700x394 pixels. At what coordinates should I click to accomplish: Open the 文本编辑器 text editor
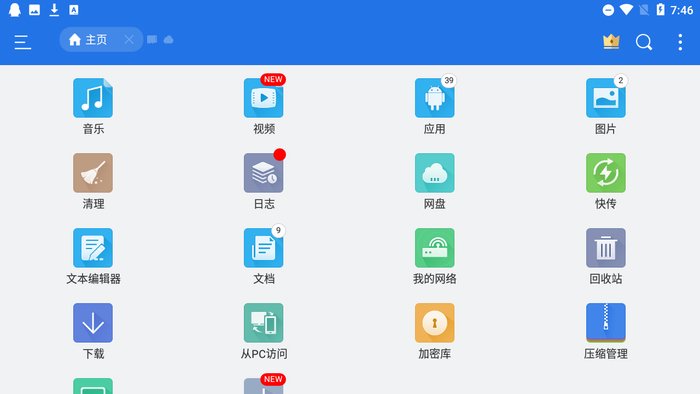click(x=93, y=248)
